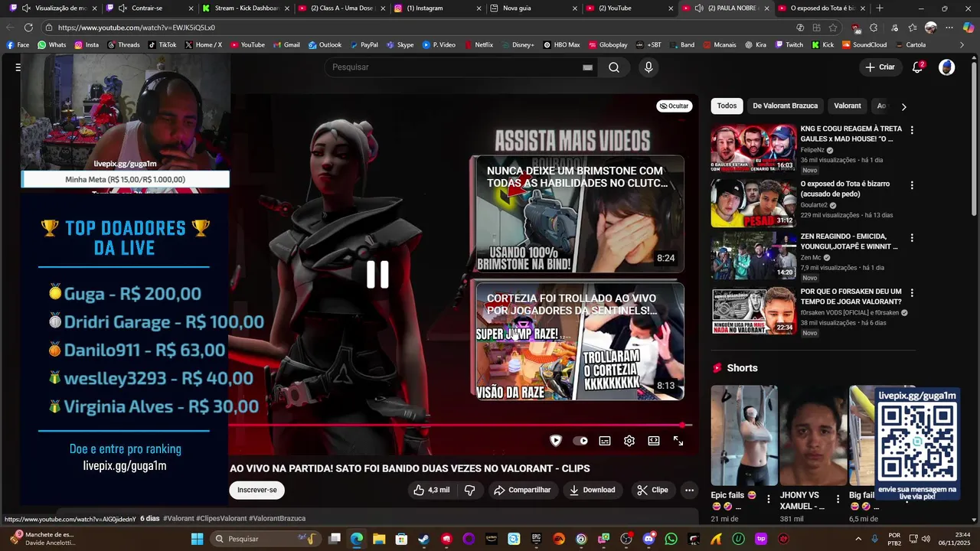This screenshot has width=980, height=551.
Task: Open the TikTok bookmark
Action: (x=162, y=45)
